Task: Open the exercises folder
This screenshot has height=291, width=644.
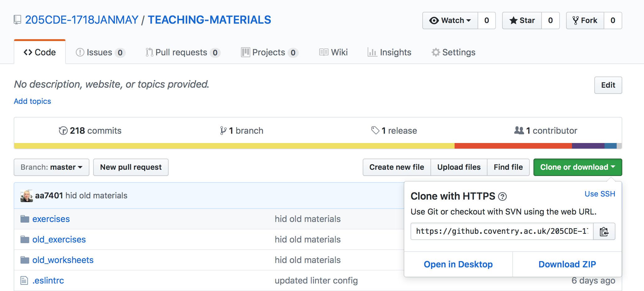Action: (x=51, y=219)
